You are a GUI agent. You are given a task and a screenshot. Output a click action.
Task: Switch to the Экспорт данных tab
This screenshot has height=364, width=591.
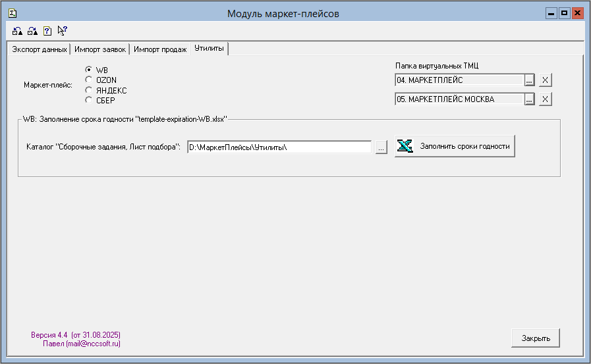39,49
